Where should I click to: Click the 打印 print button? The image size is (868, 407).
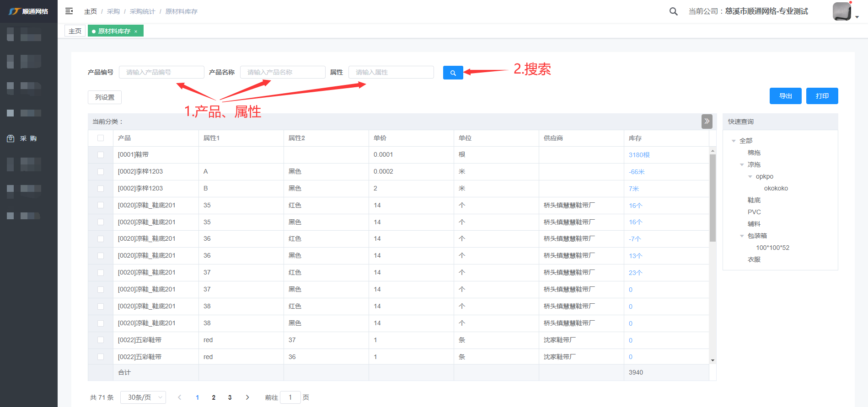[x=822, y=96]
